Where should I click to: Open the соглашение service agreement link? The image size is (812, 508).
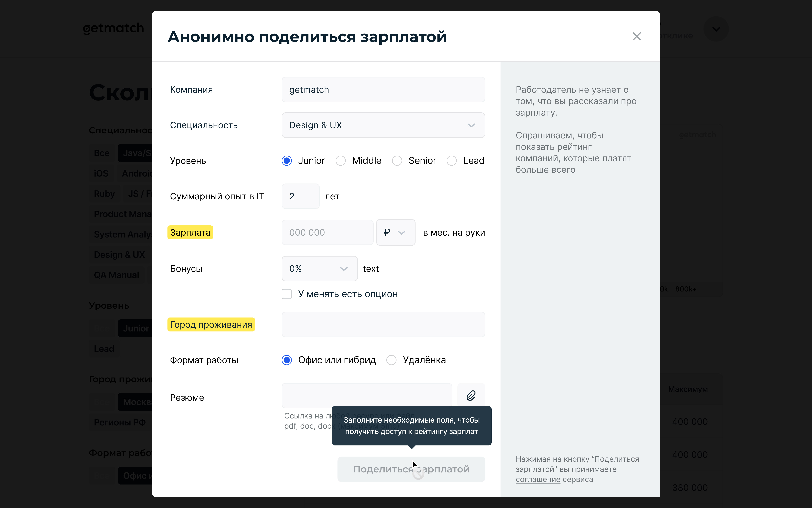538,479
